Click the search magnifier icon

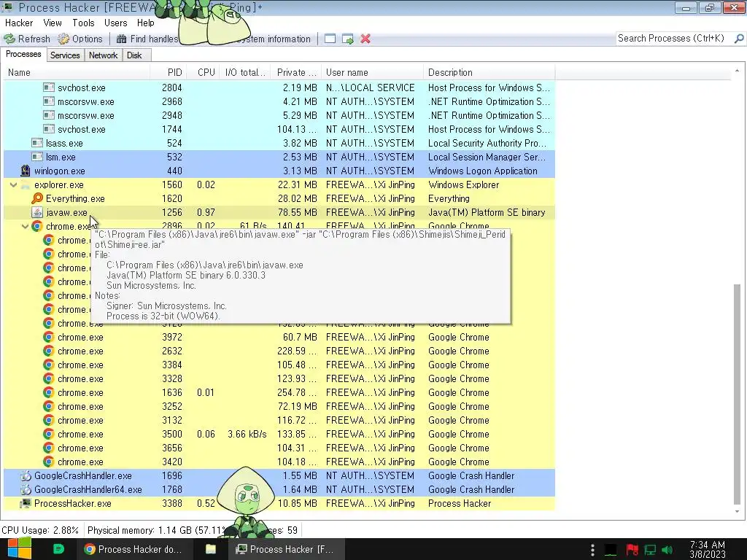coord(739,39)
